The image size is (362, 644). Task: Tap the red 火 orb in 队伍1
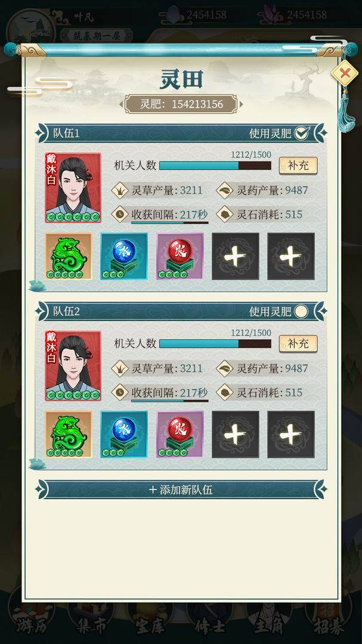pos(180,256)
